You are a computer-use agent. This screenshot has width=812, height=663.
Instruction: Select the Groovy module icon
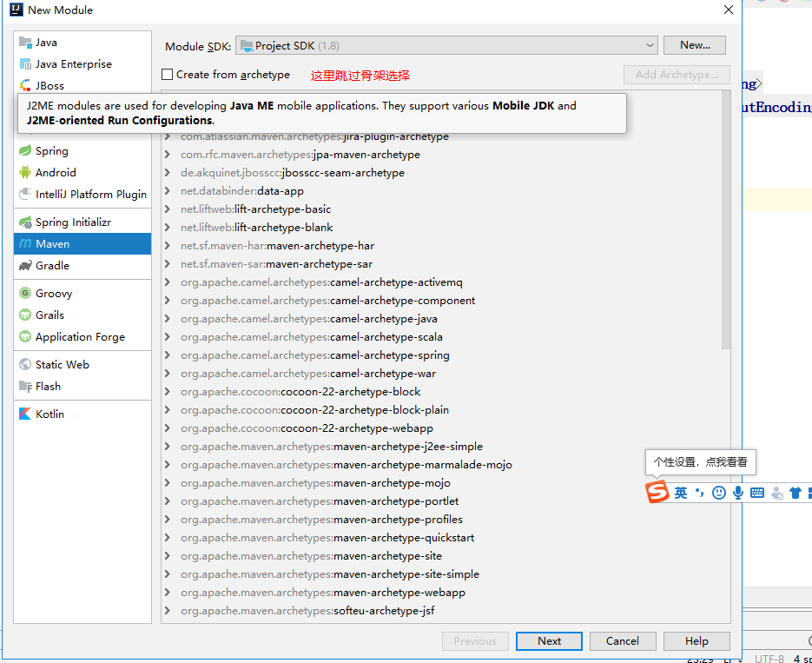point(24,293)
